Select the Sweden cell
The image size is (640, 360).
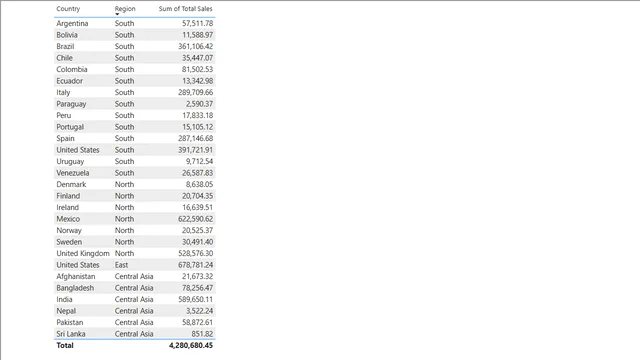pos(69,242)
